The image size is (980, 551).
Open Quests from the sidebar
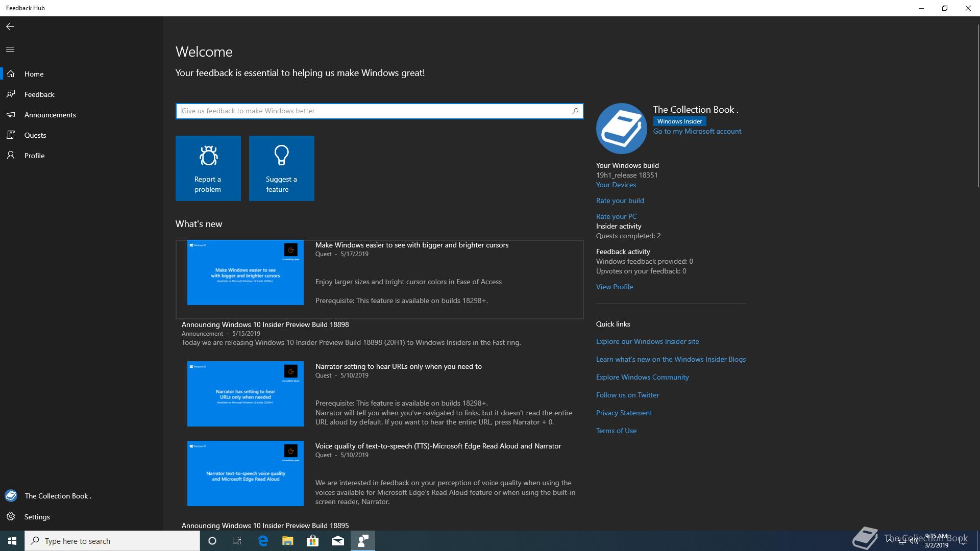[35, 135]
